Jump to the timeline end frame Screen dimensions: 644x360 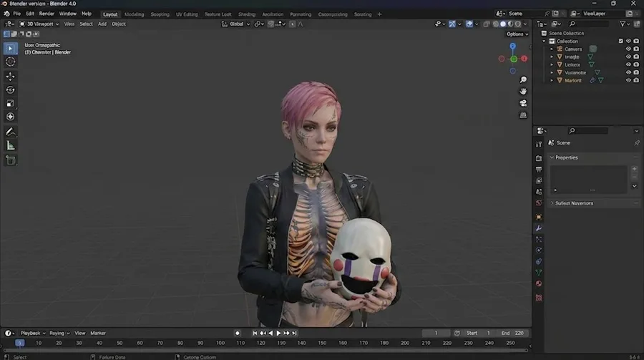coord(294,334)
